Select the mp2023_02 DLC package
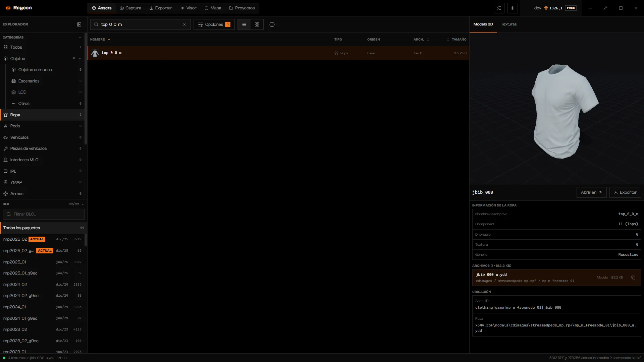 tap(42, 329)
